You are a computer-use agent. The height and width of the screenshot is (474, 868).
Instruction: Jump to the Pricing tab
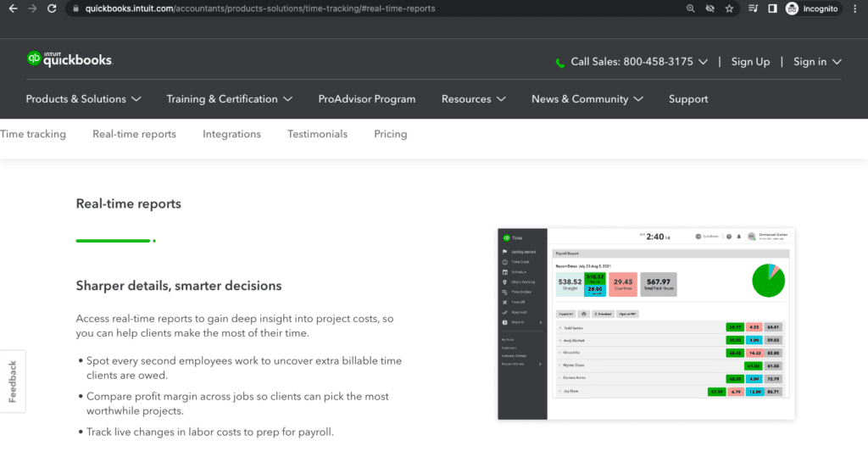[390, 134]
